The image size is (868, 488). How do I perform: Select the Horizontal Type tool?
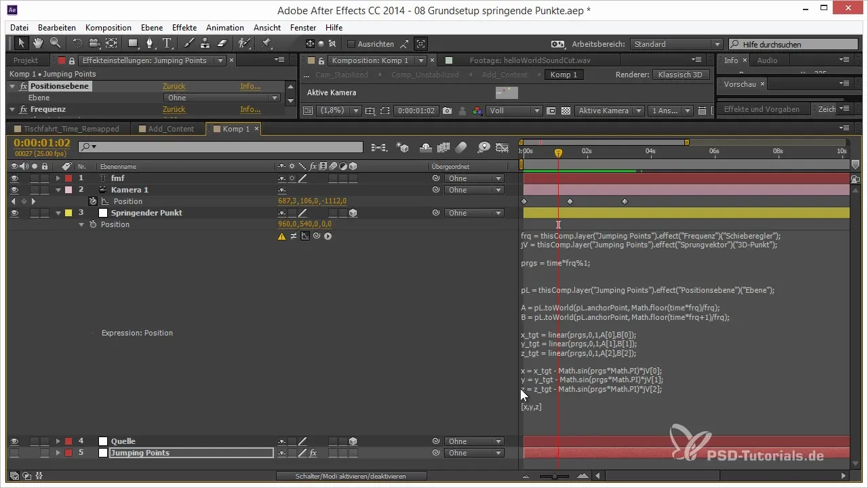[x=166, y=43]
